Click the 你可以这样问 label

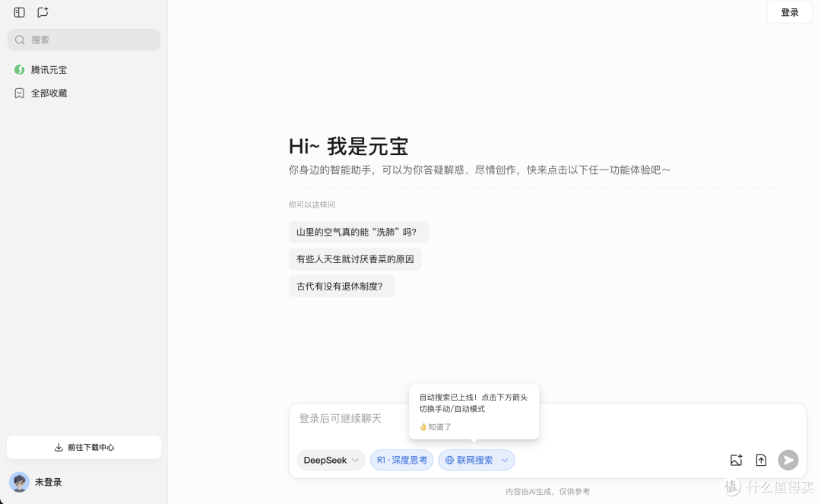[x=312, y=204]
